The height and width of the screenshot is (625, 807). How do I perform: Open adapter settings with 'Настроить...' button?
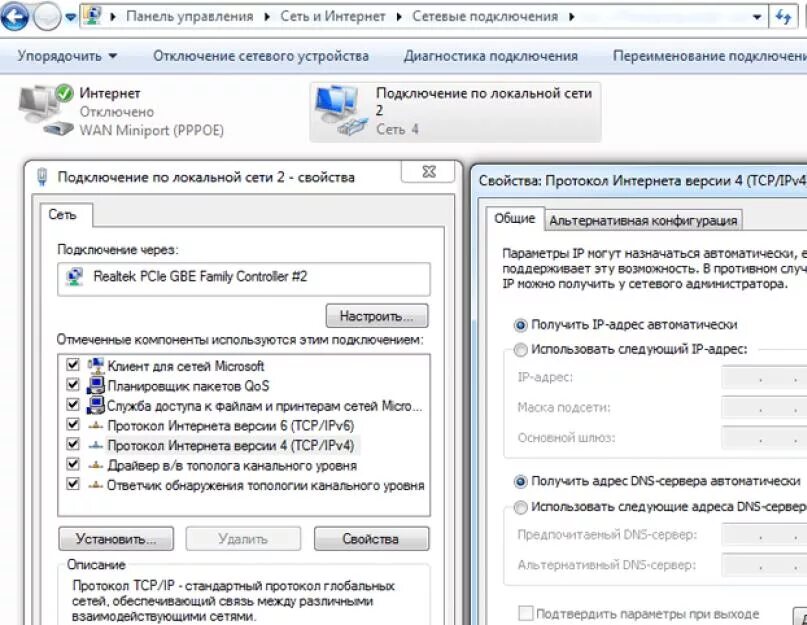(x=377, y=316)
